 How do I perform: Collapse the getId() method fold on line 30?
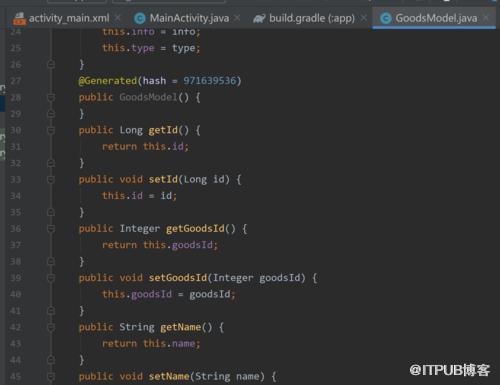51,130
